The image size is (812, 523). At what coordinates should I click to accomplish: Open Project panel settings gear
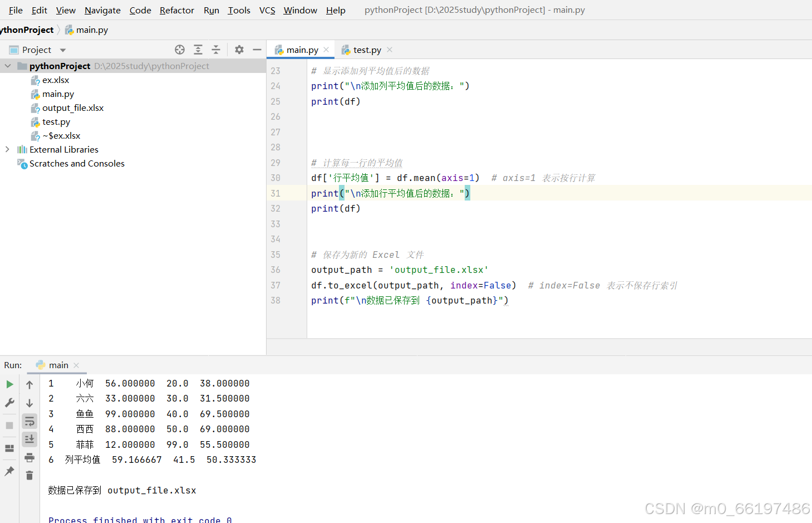239,50
